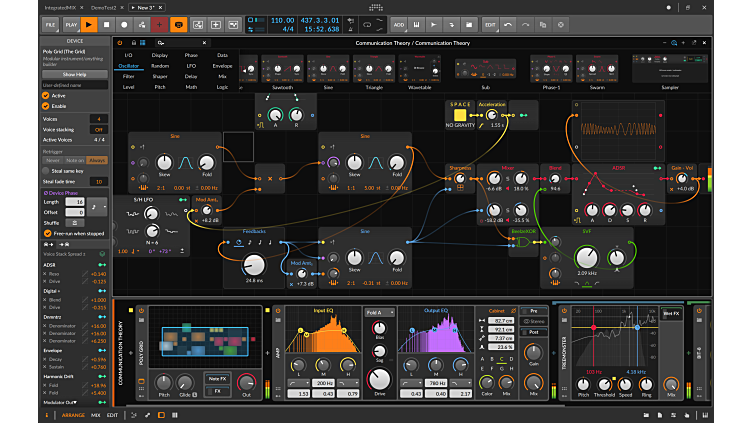Select cabinet type C

tap(502, 359)
